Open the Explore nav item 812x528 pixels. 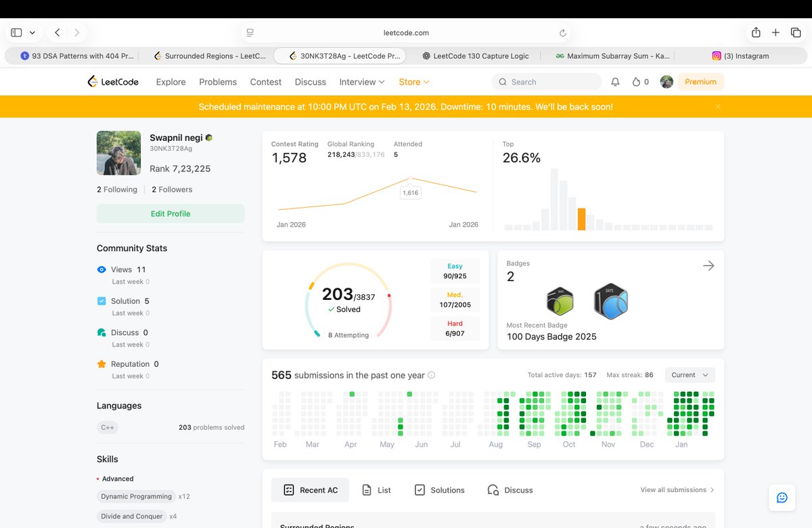click(x=171, y=82)
